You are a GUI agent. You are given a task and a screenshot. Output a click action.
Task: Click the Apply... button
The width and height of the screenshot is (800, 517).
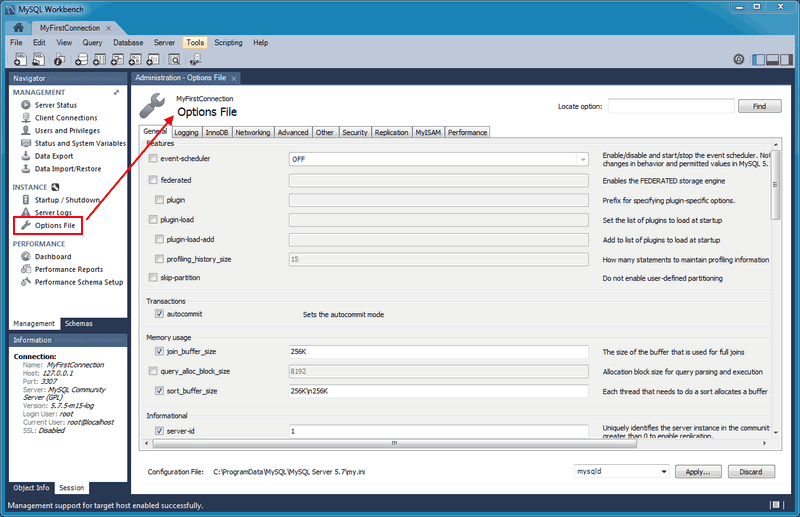point(698,472)
